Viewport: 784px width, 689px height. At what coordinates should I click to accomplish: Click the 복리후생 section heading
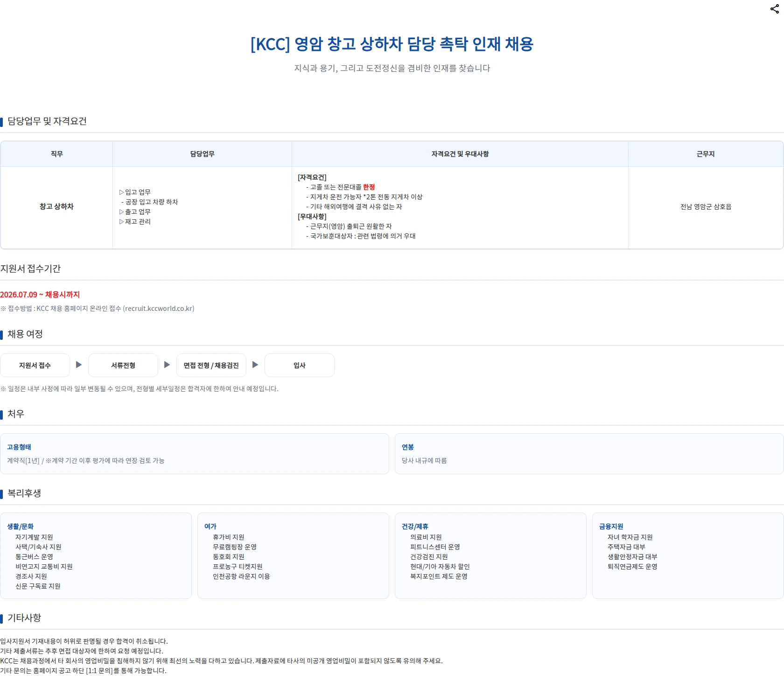point(24,493)
